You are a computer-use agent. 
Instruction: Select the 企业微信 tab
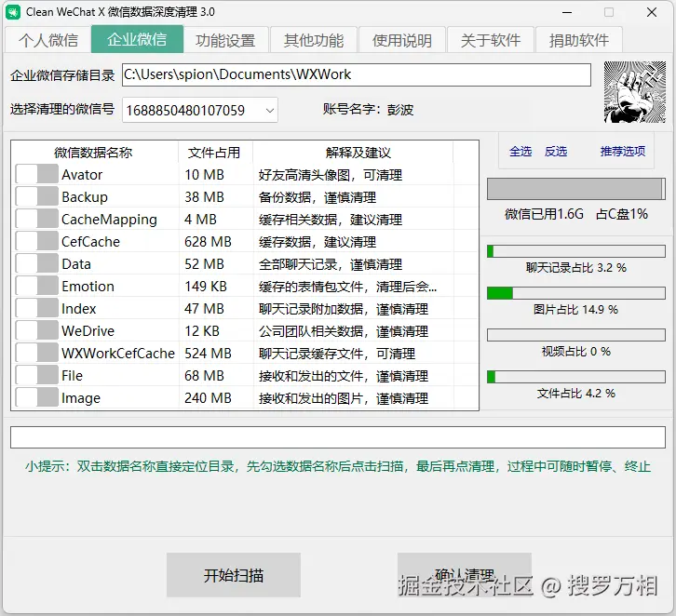[137, 39]
